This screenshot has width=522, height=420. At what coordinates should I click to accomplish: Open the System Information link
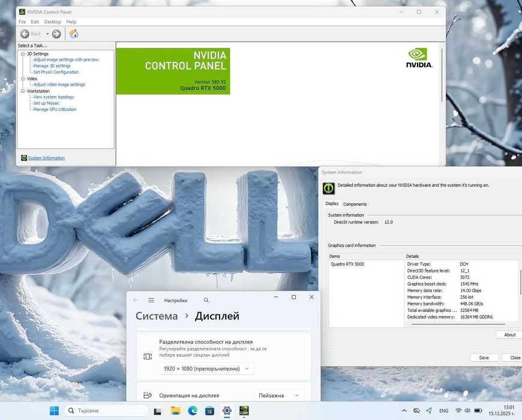click(46, 158)
